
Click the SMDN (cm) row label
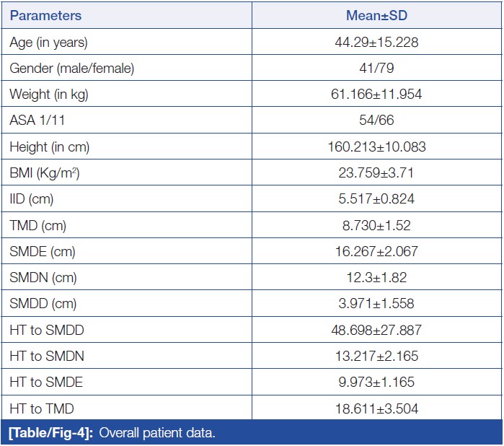pyautogui.click(x=43, y=278)
